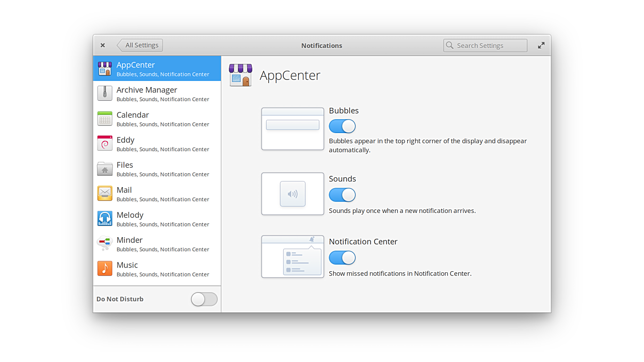
Task: Click the Archive Manager zipper icon
Action: (105, 93)
